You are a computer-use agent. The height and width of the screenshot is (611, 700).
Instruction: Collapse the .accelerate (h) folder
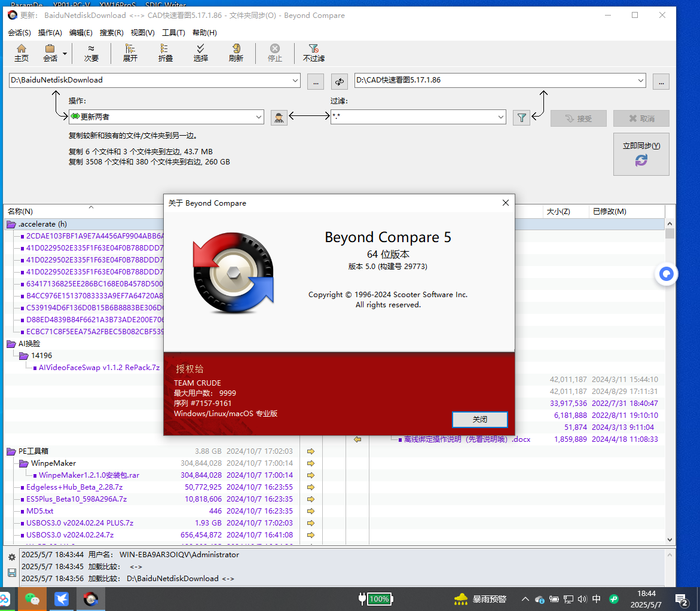[x=11, y=224]
